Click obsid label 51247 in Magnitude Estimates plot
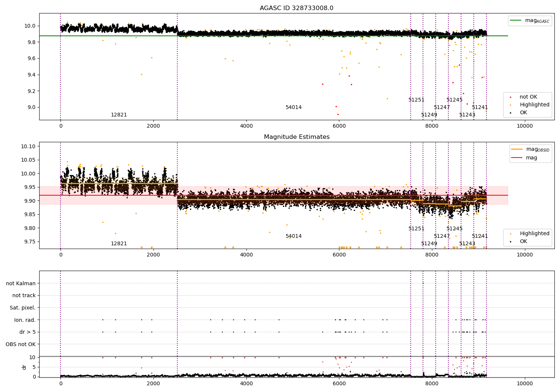The height and width of the screenshot is (392, 560). (442, 236)
